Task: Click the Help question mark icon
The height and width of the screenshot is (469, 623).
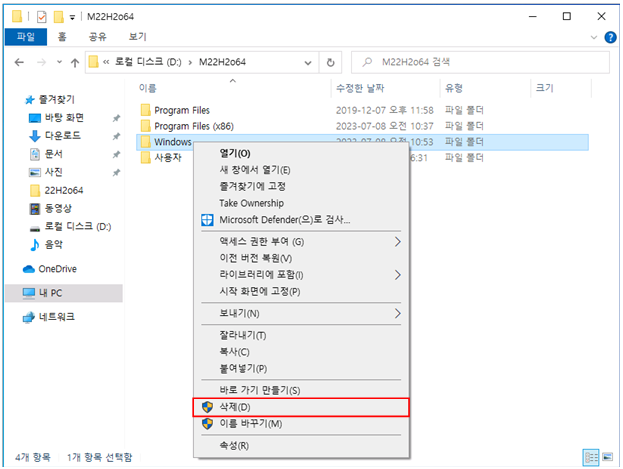Action: pyautogui.click(x=610, y=37)
